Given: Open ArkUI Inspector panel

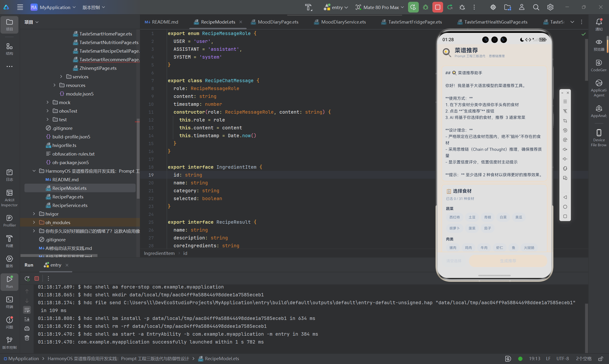Looking at the screenshot, I should point(9,198).
